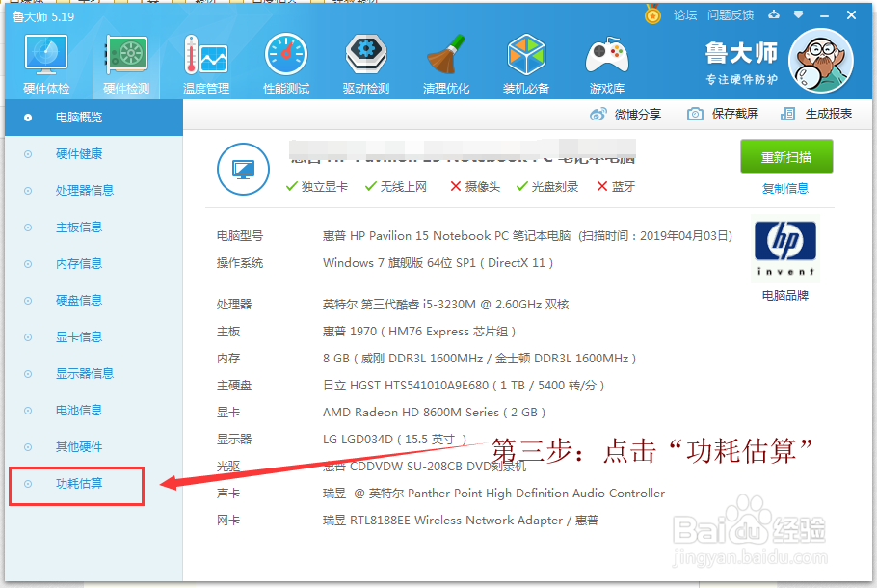
Task: Click the HP brand logo thumbnail
Action: 784,249
